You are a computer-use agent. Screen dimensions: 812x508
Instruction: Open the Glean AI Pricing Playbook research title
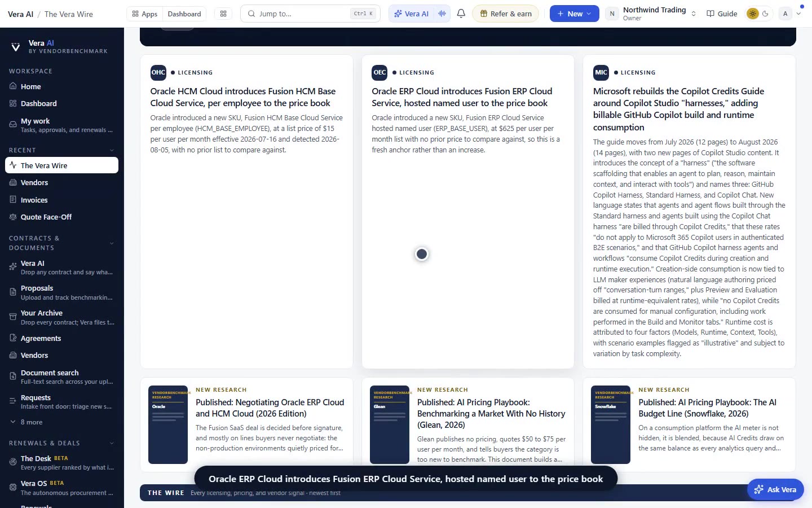(491, 414)
